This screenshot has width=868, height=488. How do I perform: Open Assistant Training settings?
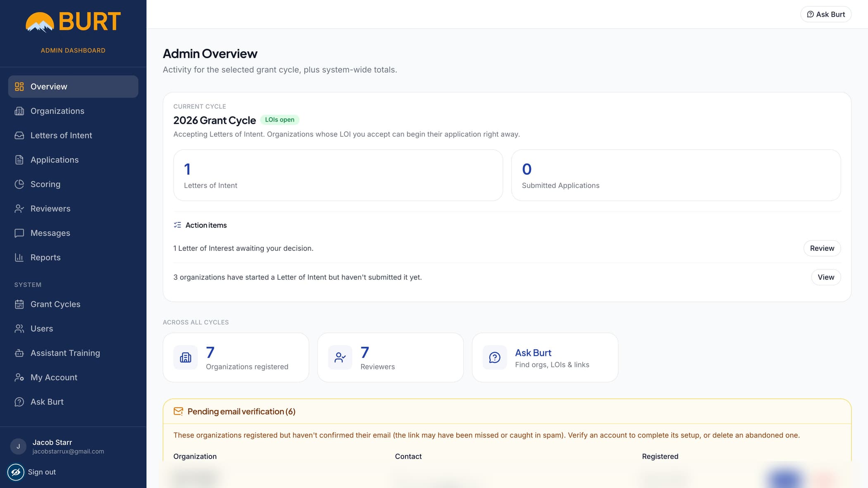tap(73, 353)
